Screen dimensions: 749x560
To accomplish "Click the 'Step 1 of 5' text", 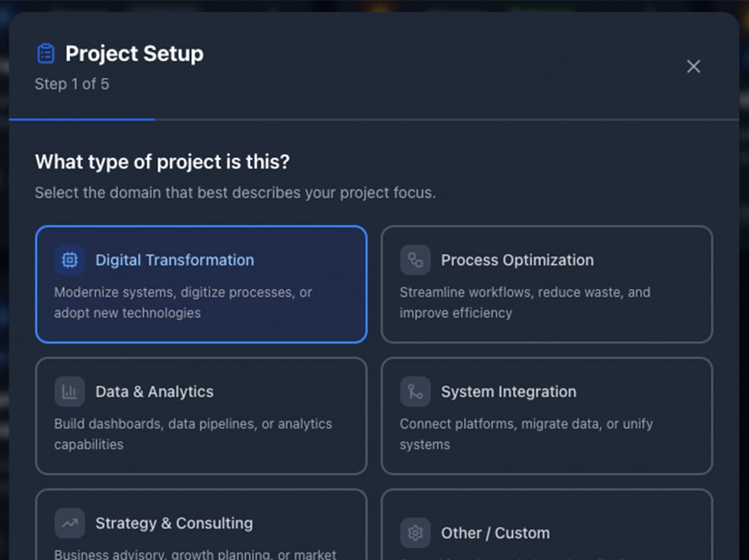I will pyautogui.click(x=72, y=84).
